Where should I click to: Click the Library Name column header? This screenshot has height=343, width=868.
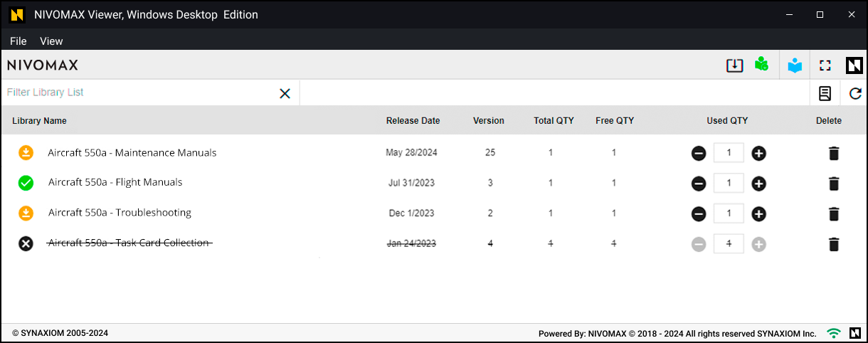point(39,121)
